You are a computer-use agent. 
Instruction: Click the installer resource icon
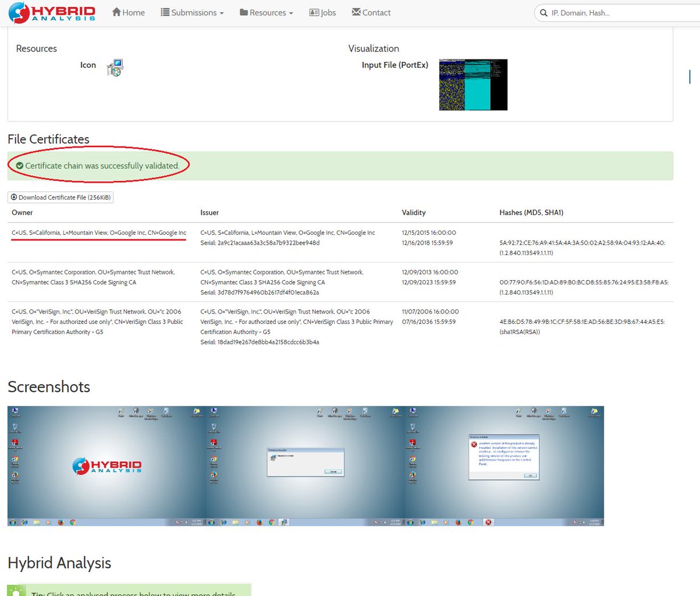click(x=115, y=67)
